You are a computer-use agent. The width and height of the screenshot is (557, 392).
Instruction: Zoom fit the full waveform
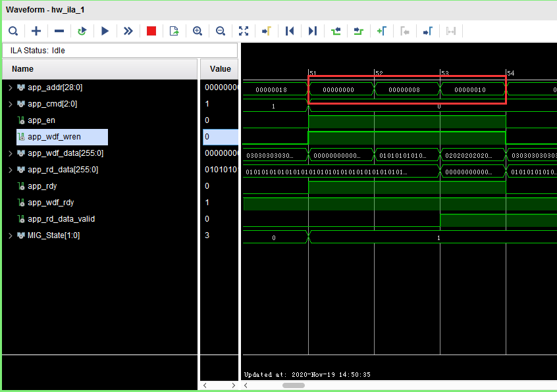(x=244, y=31)
